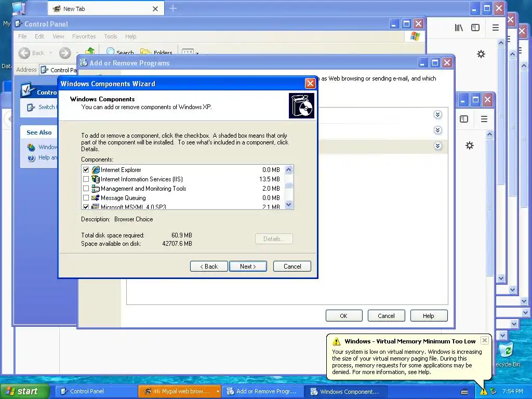
Task: Open the Favorites menu in Control Panel
Action: click(84, 36)
